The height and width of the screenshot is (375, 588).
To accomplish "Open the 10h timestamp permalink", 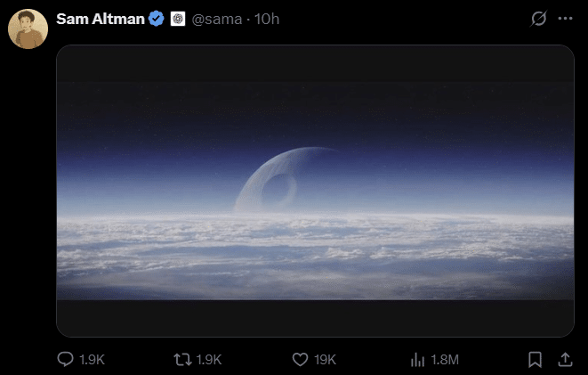I will click(x=267, y=19).
